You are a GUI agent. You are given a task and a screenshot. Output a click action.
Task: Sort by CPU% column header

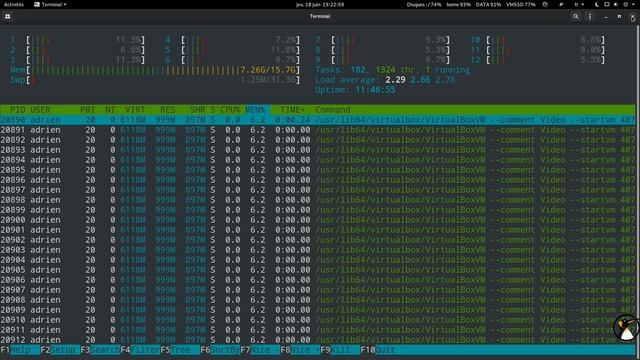pos(230,110)
